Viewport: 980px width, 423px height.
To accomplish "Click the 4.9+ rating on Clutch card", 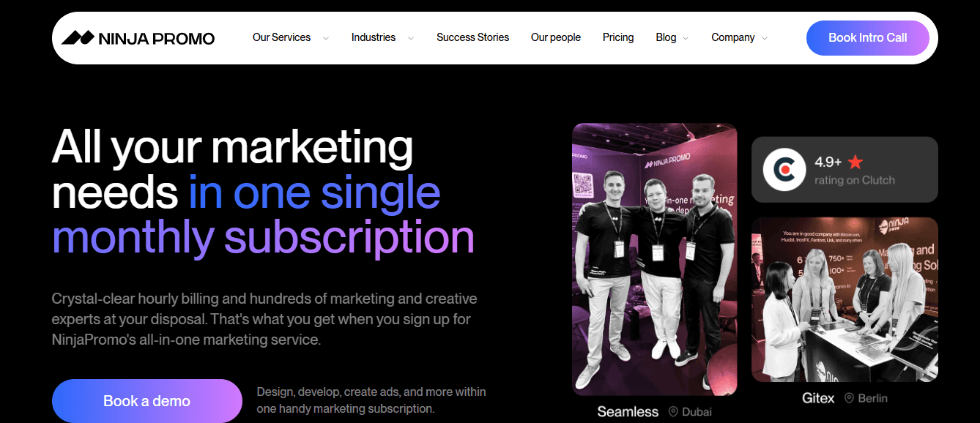I will [844, 169].
